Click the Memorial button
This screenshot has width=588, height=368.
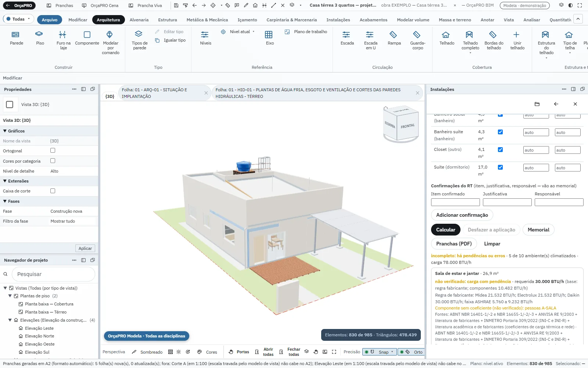[x=538, y=230]
